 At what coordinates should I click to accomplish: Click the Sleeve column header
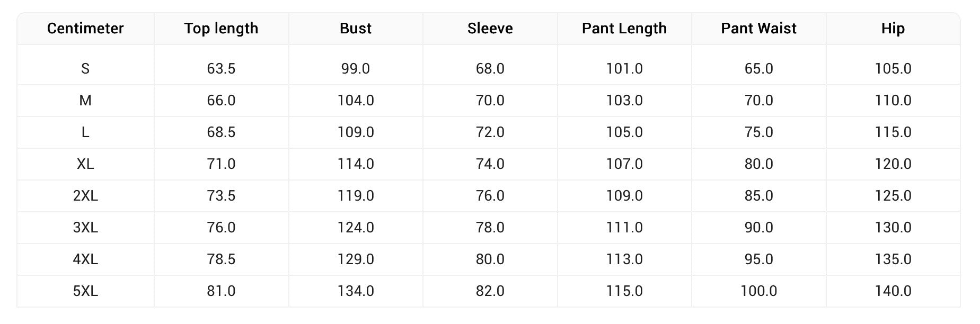490,29
